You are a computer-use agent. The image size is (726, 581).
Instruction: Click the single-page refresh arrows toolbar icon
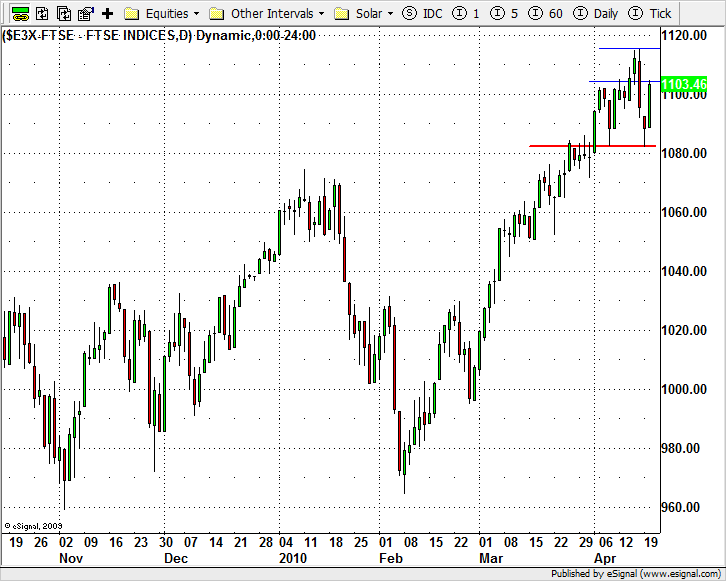point(42,13)
